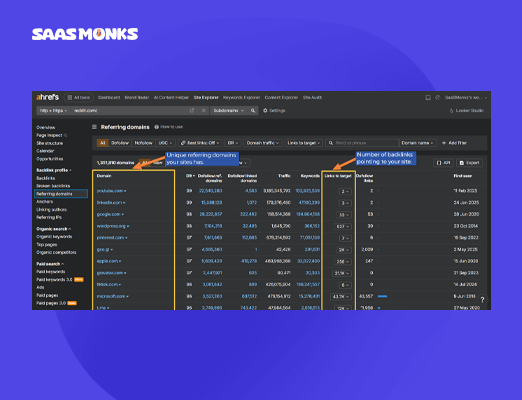522x400 pixels.
Task: Select the Dofollow filter
Action: pyautogui.click(x=120, y=143)
